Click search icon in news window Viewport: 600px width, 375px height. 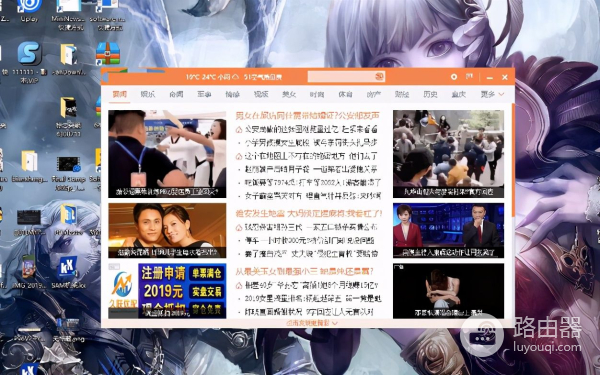tap(380, 77)
